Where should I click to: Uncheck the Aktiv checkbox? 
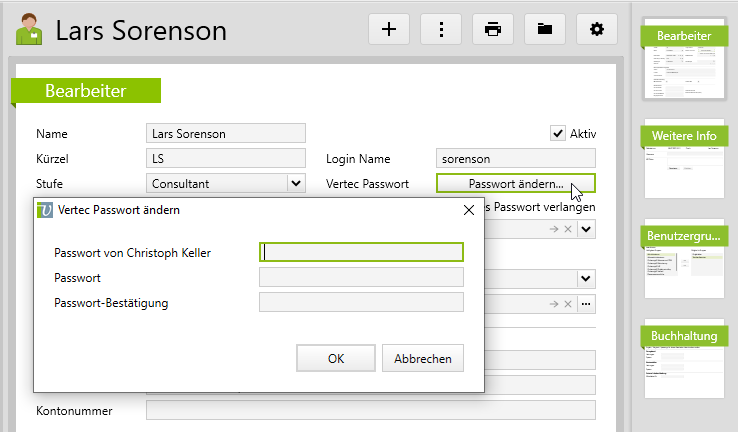click(x=558, y=133)
